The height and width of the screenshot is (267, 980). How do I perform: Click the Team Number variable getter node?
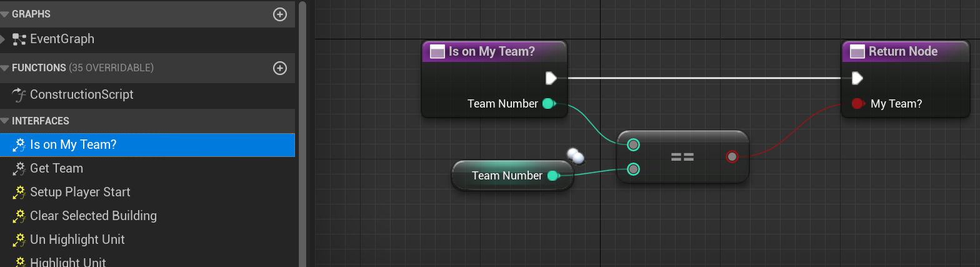pos(512,176)
